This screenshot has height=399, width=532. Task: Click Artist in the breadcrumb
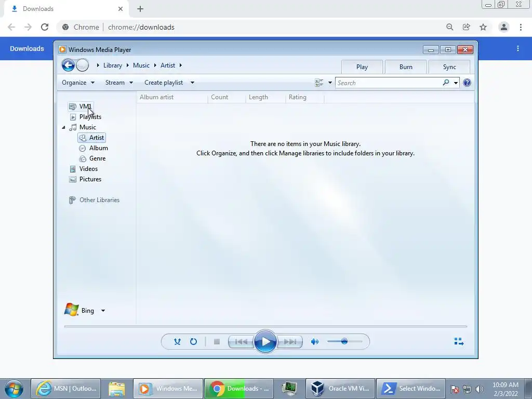pos(168,65)
